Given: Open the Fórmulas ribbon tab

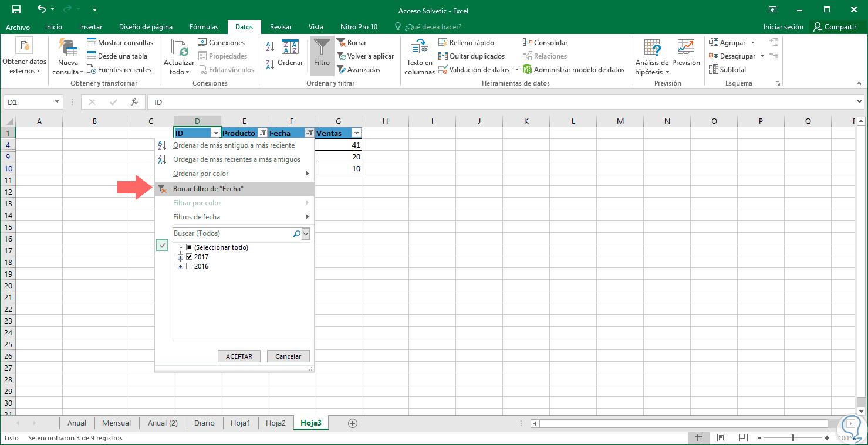Looking at the screenshot, I should [x=204, y=27].
